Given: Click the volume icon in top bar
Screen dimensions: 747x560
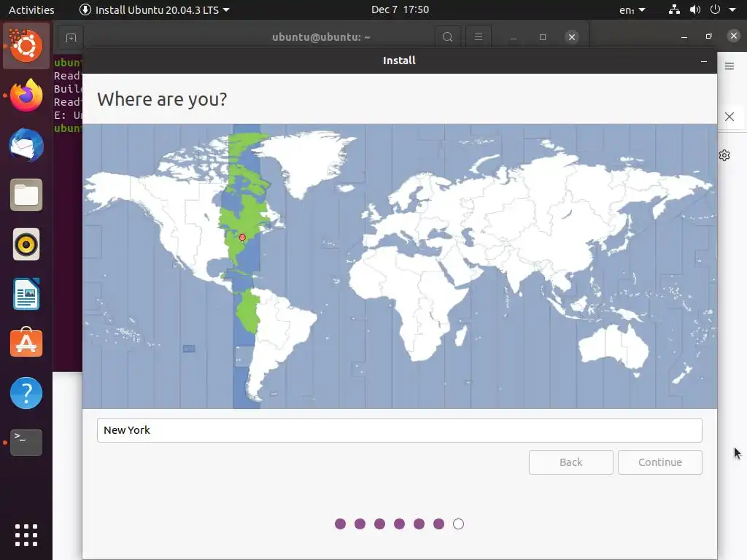Looking at the screenshot, I should [x=695, y=9].
